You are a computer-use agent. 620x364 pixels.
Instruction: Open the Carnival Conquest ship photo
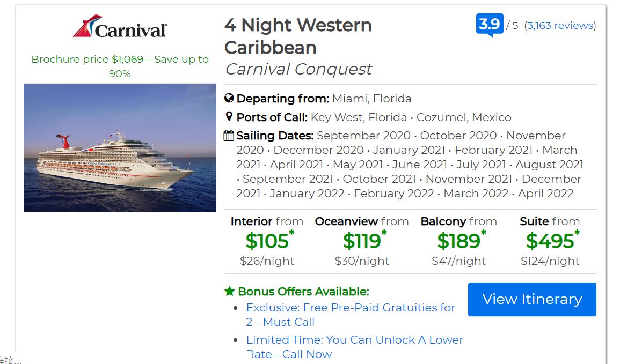pyautogui.click(x=120, y=148)
